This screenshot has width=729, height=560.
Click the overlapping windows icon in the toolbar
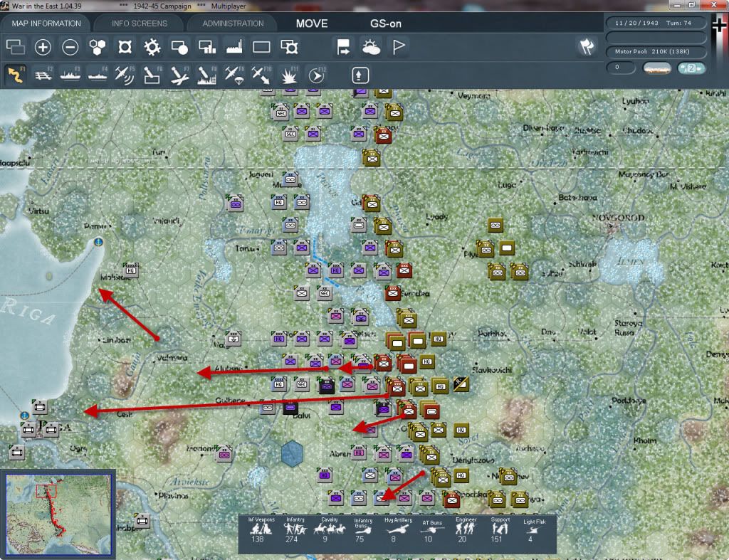click(16, 47)
